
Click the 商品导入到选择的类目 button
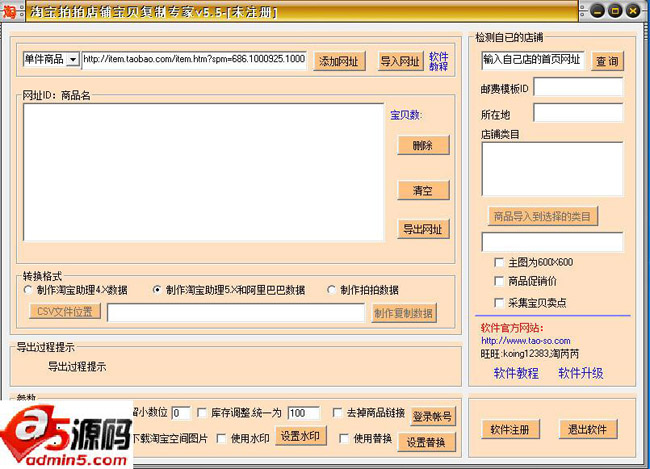point(543,216)
